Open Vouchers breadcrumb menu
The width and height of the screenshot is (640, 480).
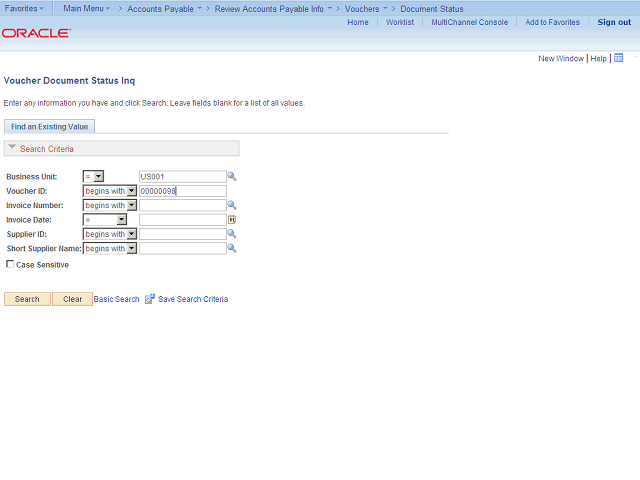[x=366, y=9]
